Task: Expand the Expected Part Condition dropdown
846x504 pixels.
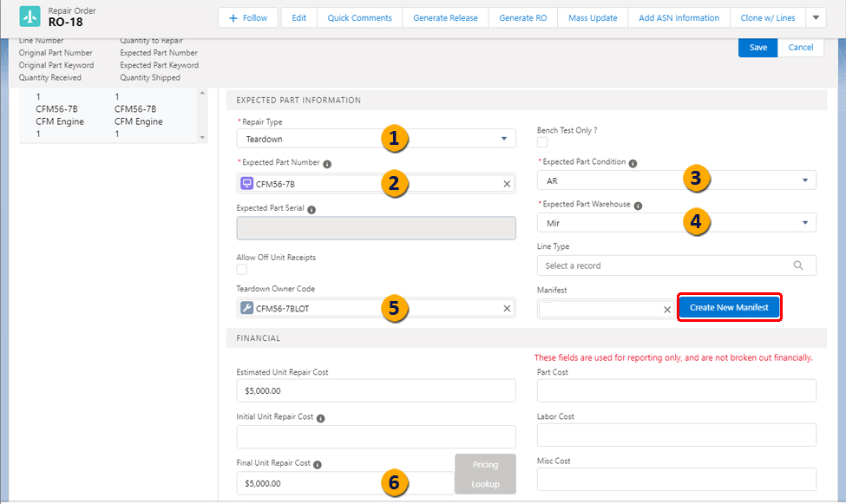Action: pyautogui.click(x=677, y=180)
